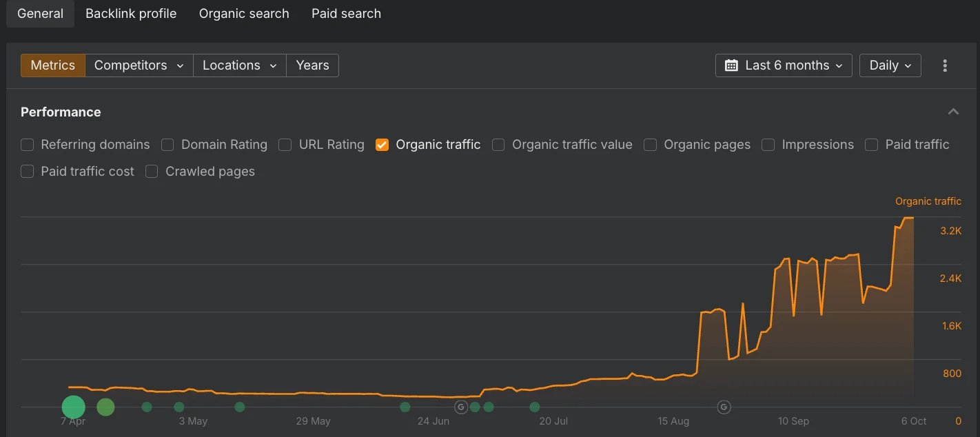Select the Years button
Screen dimensions: 980x437
(x=312, y=65)
